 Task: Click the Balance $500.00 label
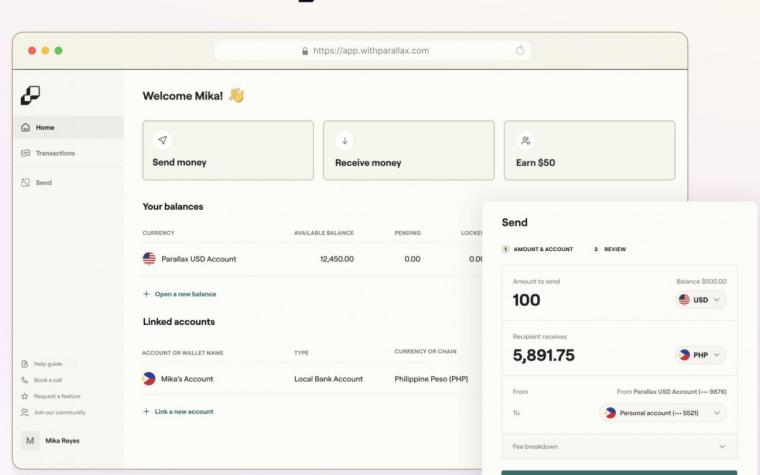(x=701, y=282)
